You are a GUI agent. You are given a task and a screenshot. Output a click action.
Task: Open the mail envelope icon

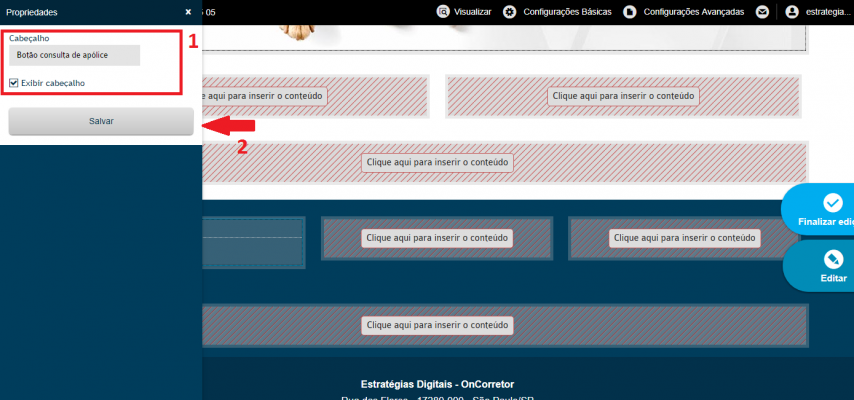click(x=762, y=11)
